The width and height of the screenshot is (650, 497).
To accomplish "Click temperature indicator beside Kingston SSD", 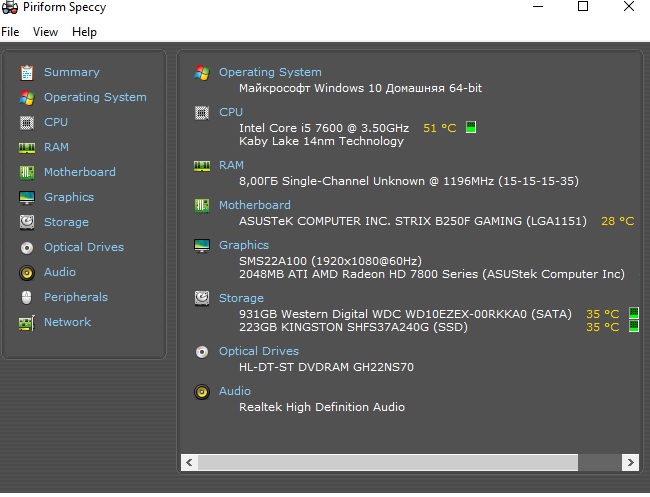I will (x=633, y=326).
